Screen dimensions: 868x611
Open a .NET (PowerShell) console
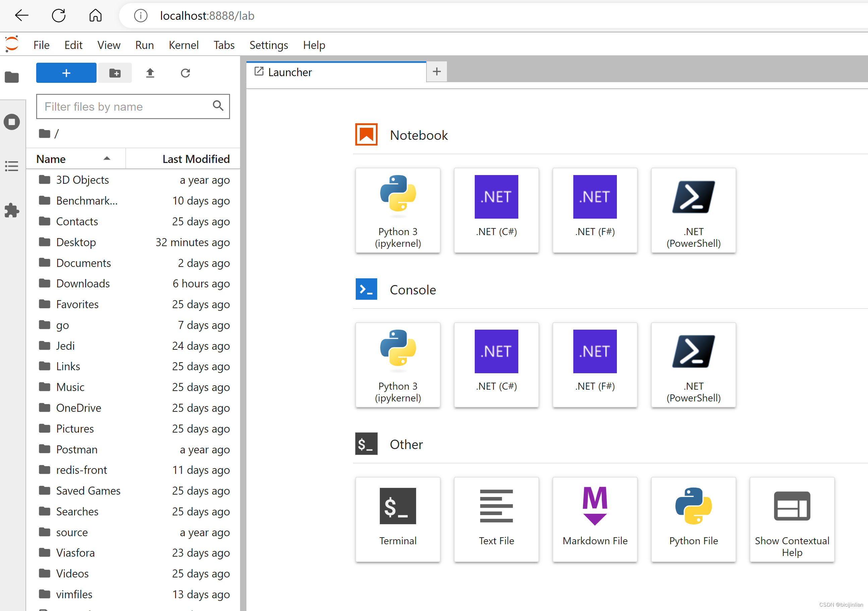(693, 365)
